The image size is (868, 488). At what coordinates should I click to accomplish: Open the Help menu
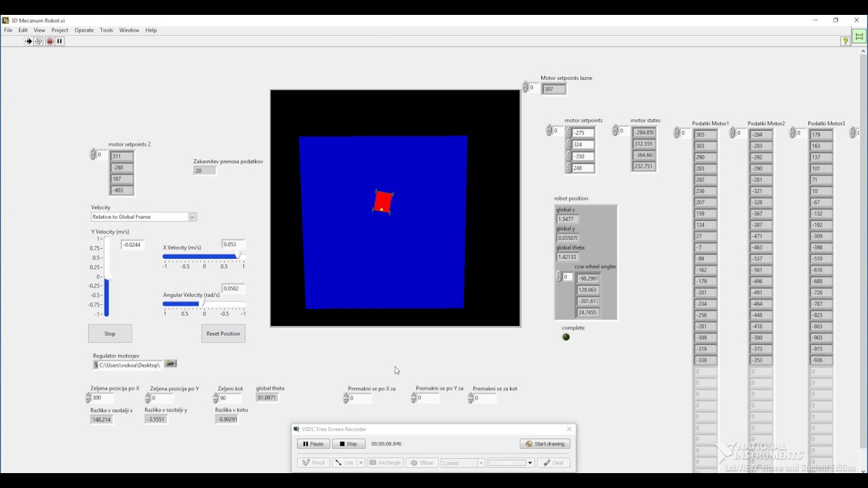coord(151,30)
